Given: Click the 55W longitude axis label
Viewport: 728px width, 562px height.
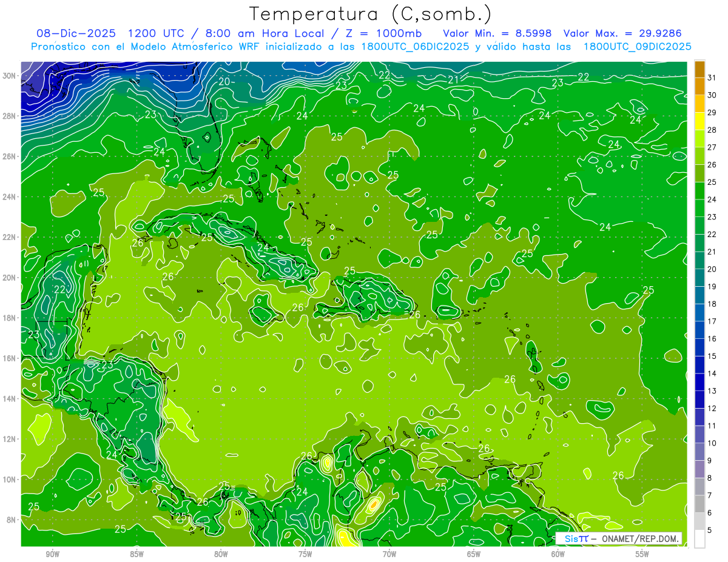Looking at the screenshot, I should click(x=642, y=554).
